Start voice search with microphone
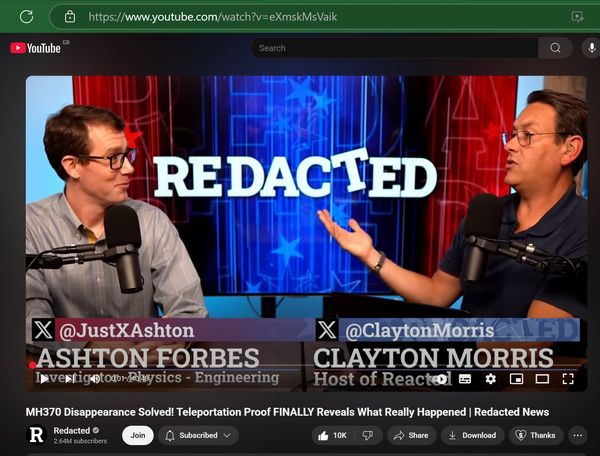 pyautogui.click(x=592, y=48)
